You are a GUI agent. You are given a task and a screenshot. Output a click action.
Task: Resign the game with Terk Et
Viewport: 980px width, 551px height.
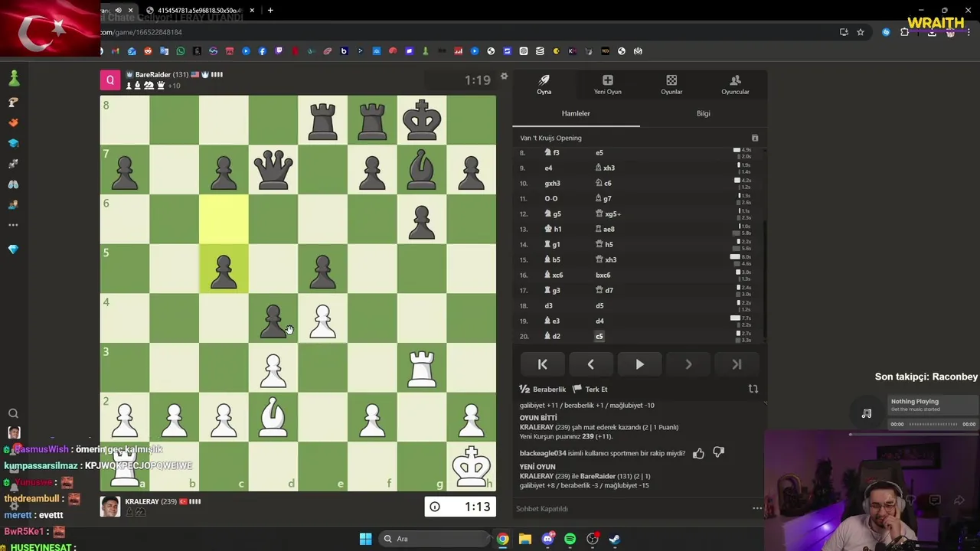click(590, 390)
